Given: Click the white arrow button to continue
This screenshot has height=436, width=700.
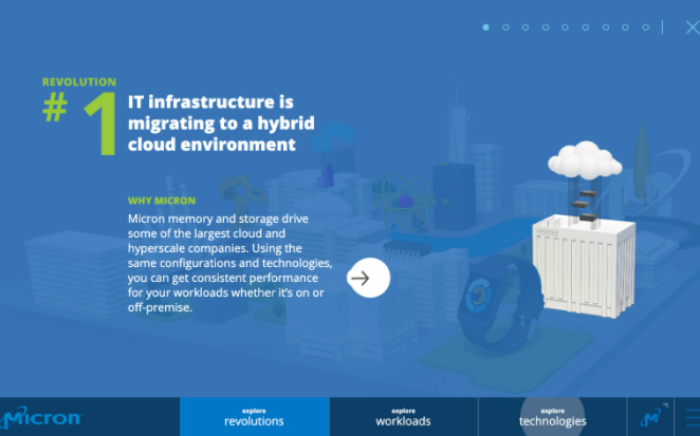Looking at the screenshot, I should pyautogui.click(x=369, y=278).
